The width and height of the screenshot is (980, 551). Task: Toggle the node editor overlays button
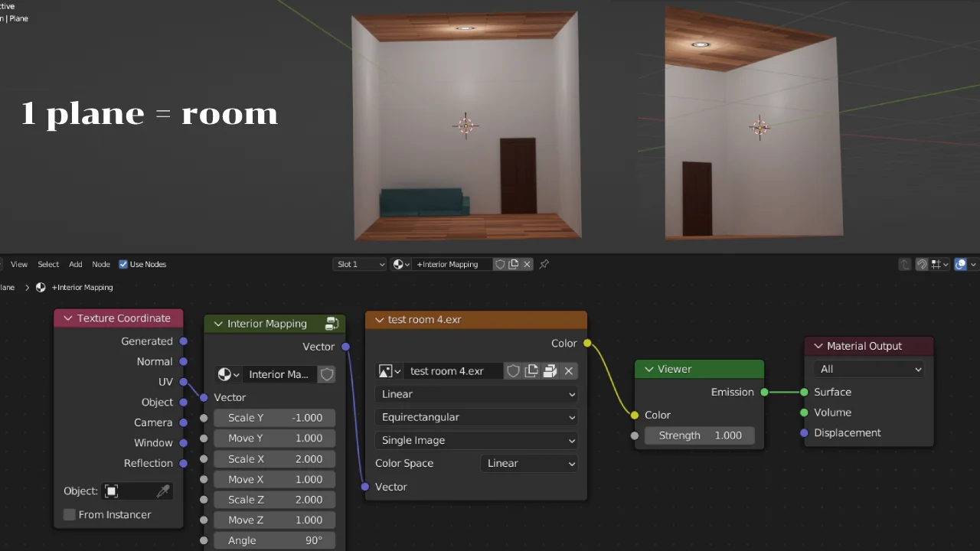960,264
